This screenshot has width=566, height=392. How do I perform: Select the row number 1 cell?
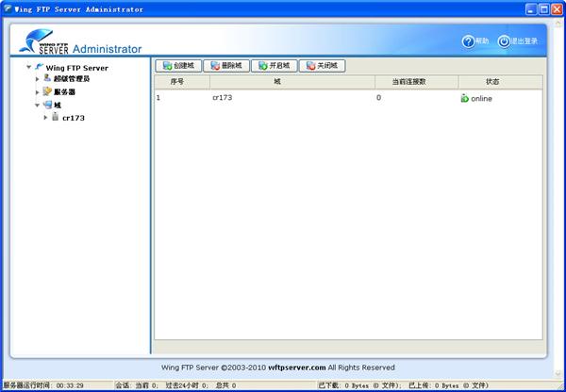coord(158,98)
